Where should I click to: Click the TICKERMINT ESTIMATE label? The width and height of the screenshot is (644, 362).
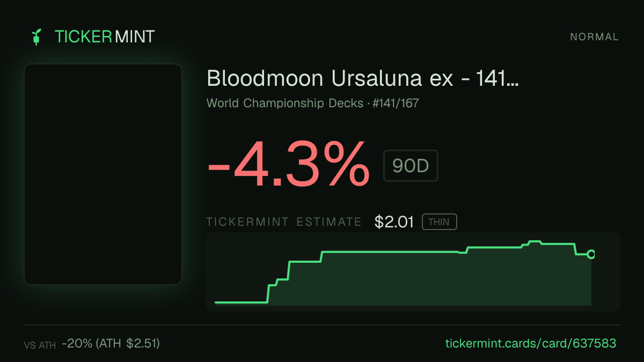click(x=284, y=222)
